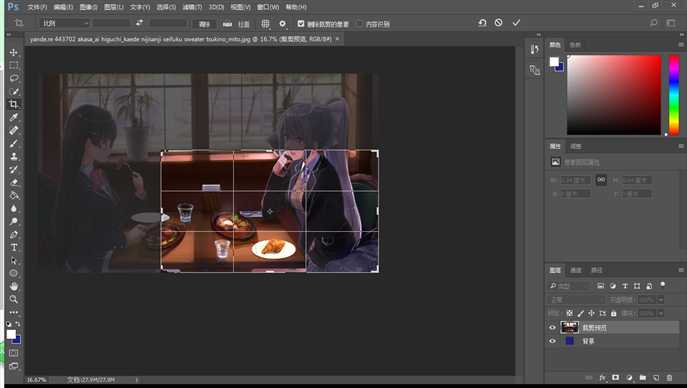The height and width of the screenshot is (388, 687).
Task: Delete the selected layer with trash icon
Action: [669, 377]
